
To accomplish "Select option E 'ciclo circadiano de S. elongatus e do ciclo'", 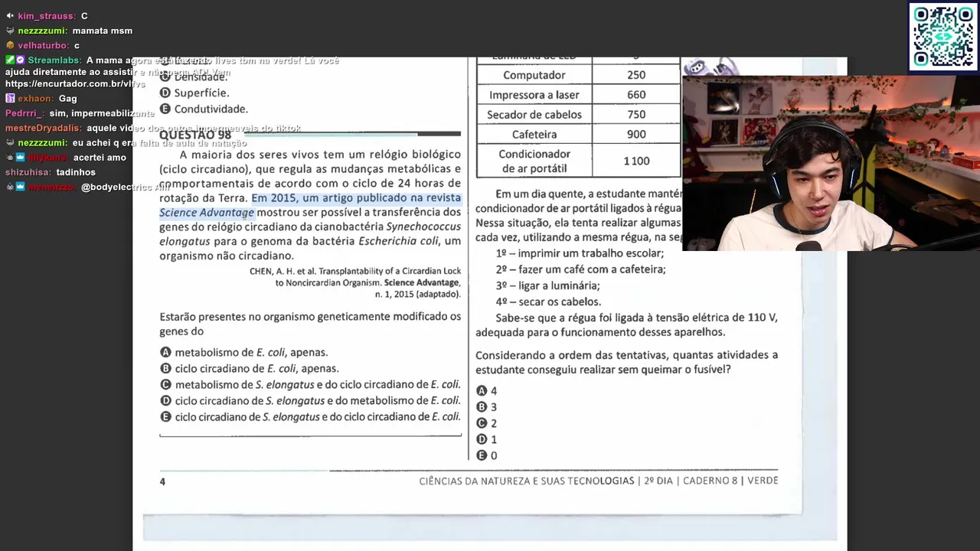I will click(x=310, y=417).
